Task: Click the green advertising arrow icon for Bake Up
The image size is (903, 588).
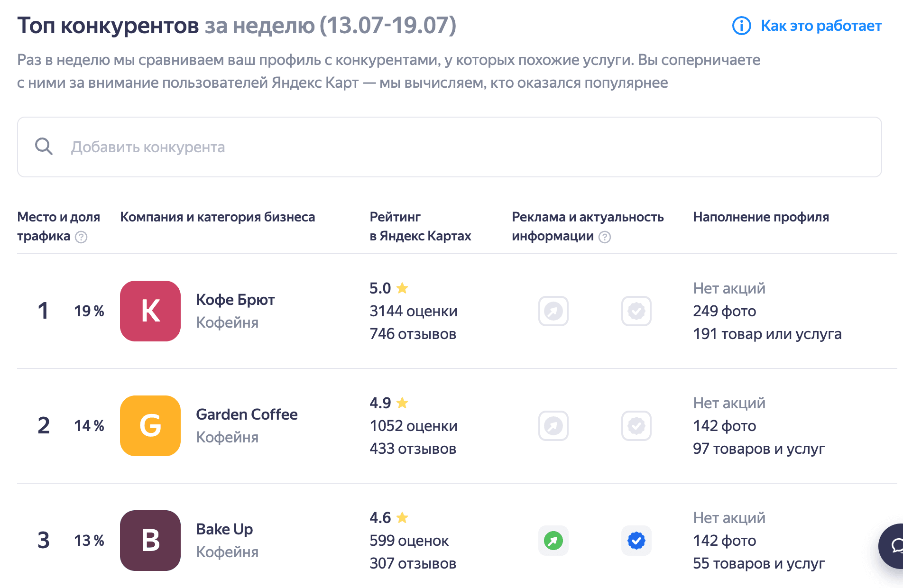Action: point(553,541)
